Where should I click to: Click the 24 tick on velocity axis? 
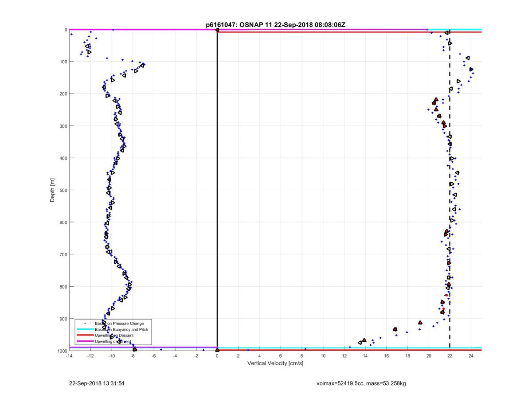coord(471,356)
